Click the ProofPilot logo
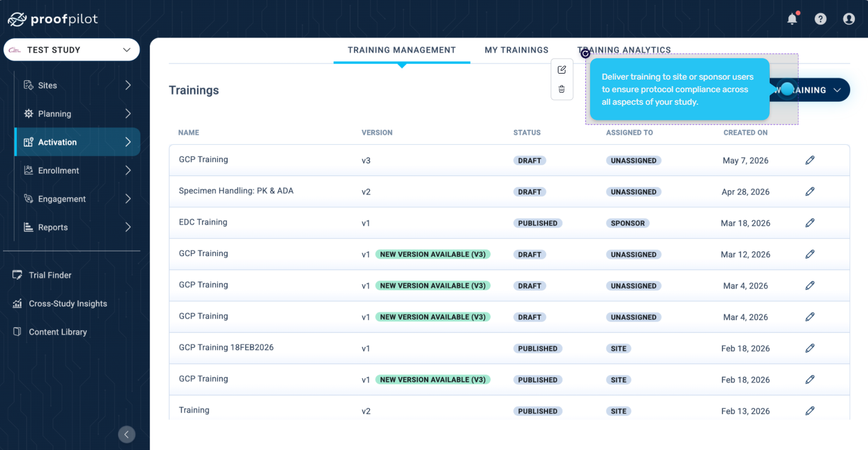The width and height of the screenshot is (868, 450). click(x=53, y=19)
